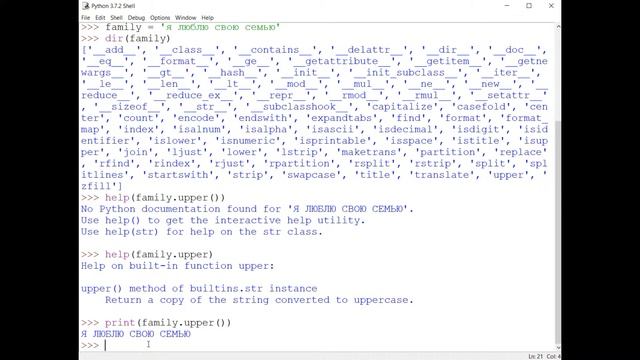The width and height of the screenshot is (640, 360).
Task: Click 'Return a copy of the string' line
Action: click(259, 300)
